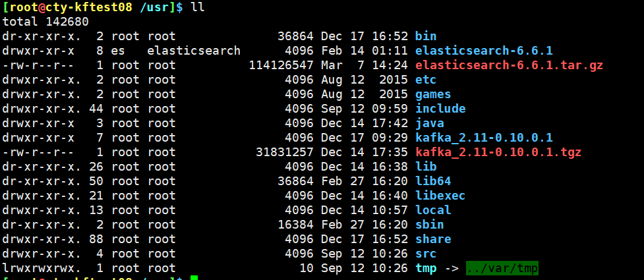Click the 'll' command text
Image resolution: width=644 pixels, height=280 pixels.
pyautogui.click(x=198, y=7)
